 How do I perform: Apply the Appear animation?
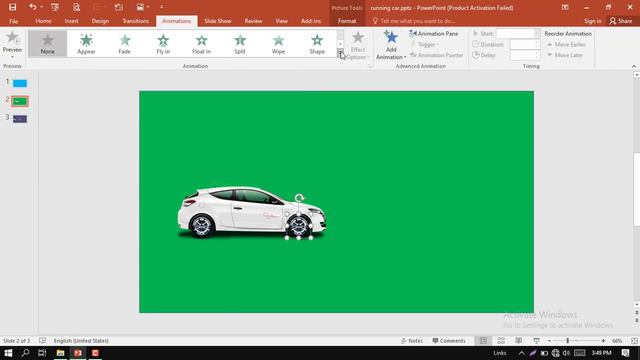click(86, 43)
